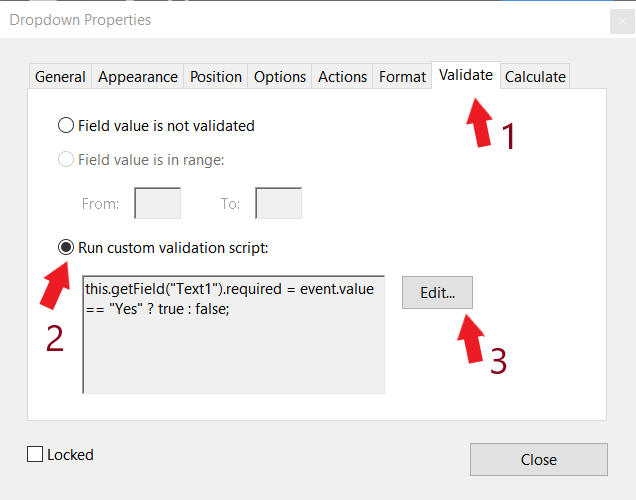Select 'Run custom validation script' radio button
The height and width of the screenshot is (500, 636).
coord(67,247)
